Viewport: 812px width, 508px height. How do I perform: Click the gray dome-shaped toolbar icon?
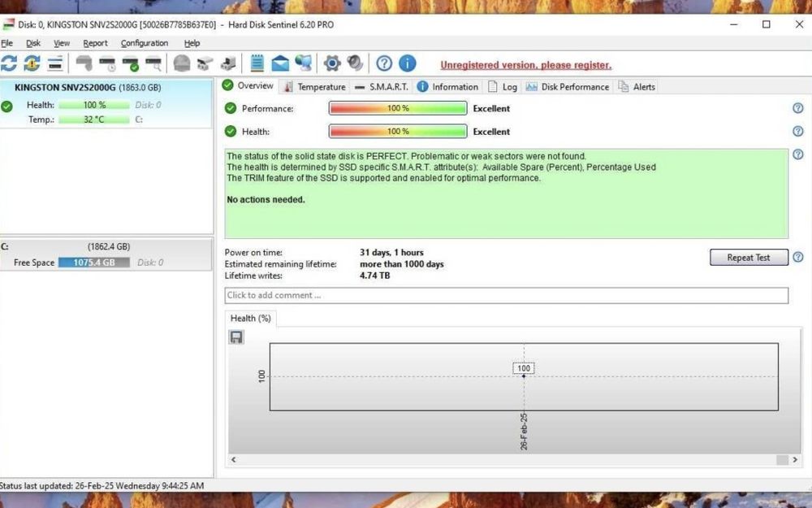tap(182, 63)
